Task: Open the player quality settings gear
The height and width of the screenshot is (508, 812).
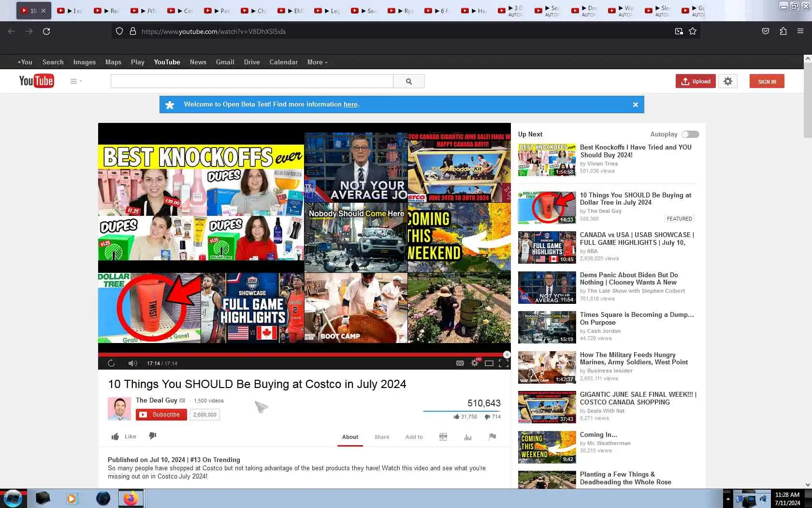Action: 475,363
